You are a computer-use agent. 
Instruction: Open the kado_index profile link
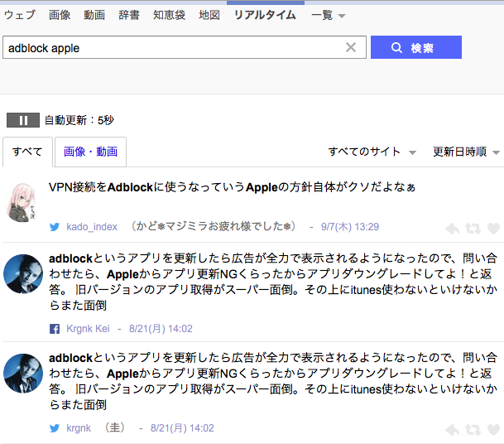(x=92, y=227)
